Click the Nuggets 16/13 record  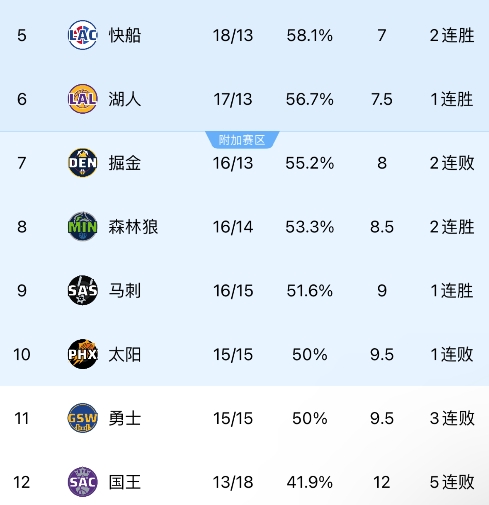click(233, 163)
